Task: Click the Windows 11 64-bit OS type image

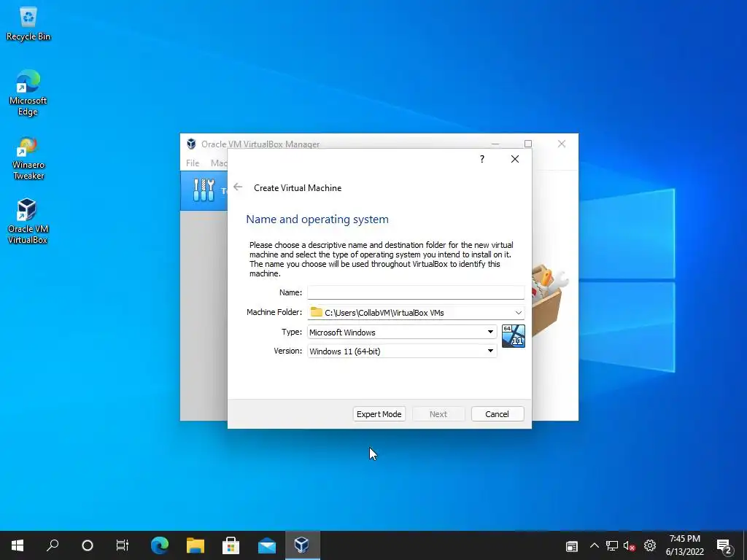Action: point(513,336)
